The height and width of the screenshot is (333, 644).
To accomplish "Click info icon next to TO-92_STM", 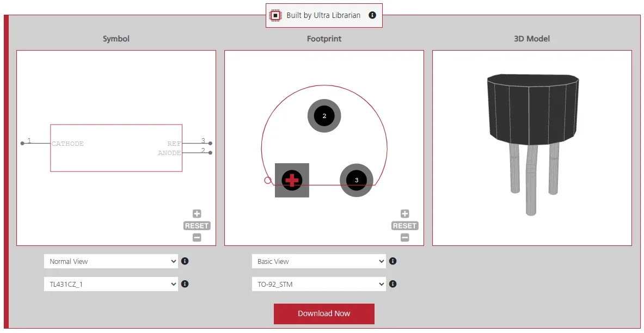I will pos(392,284).
